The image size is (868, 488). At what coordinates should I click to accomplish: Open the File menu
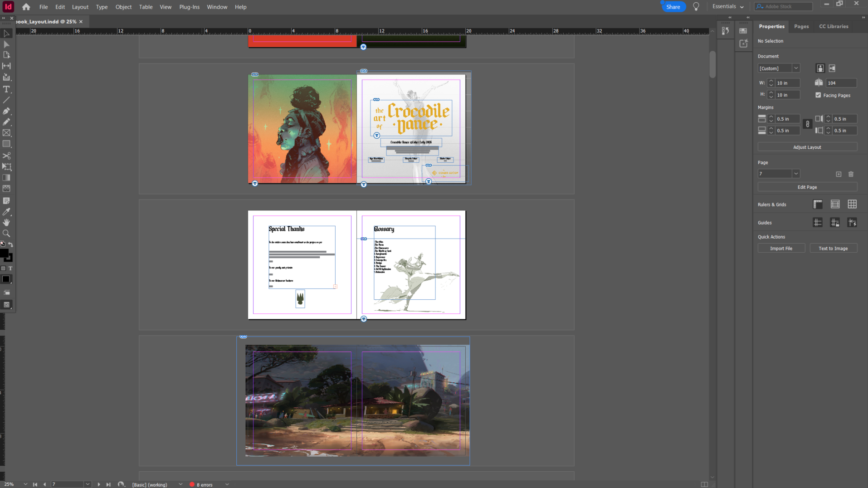(44, 7)
